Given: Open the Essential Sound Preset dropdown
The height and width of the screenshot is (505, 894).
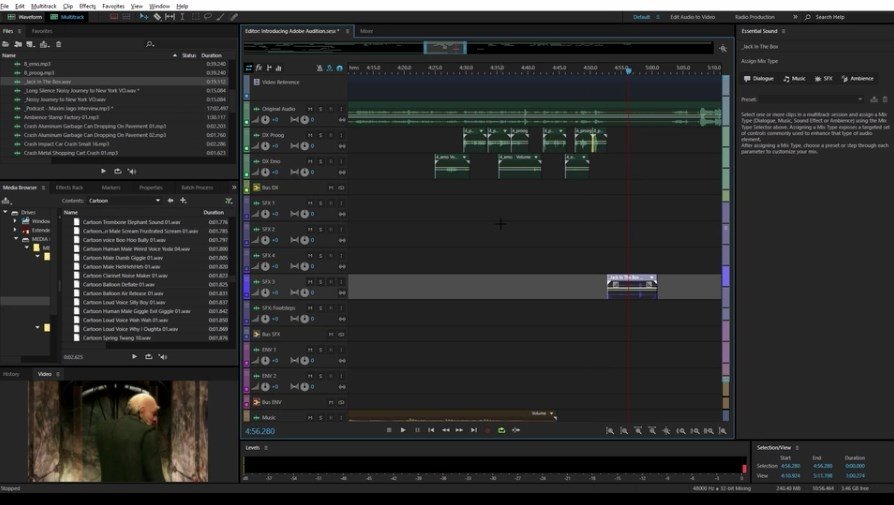Looking at the screenshot, I should click(x=812, y=99).
